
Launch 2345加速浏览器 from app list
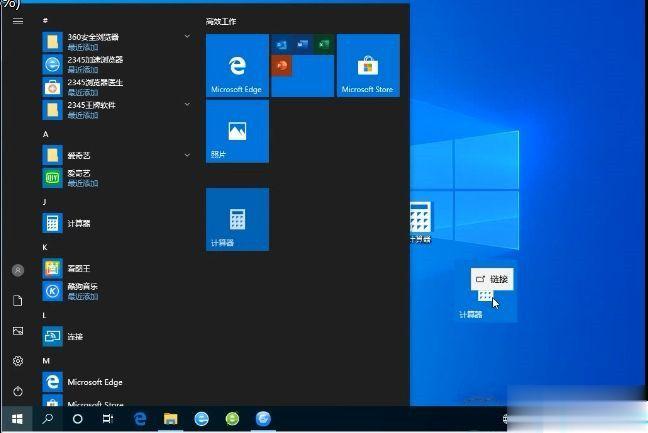(x=116, y=64)
